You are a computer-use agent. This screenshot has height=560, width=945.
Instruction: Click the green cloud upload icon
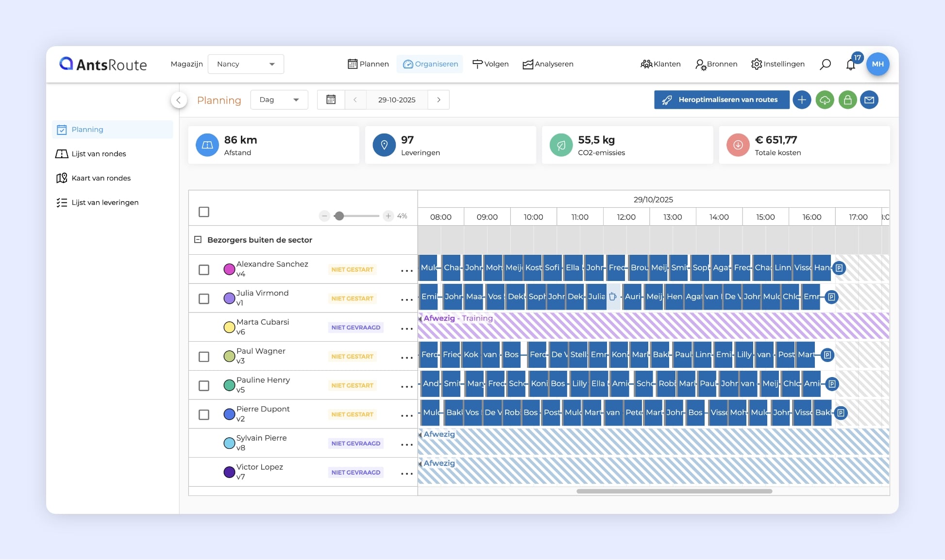pyautogui.click(x=825, y=100)
